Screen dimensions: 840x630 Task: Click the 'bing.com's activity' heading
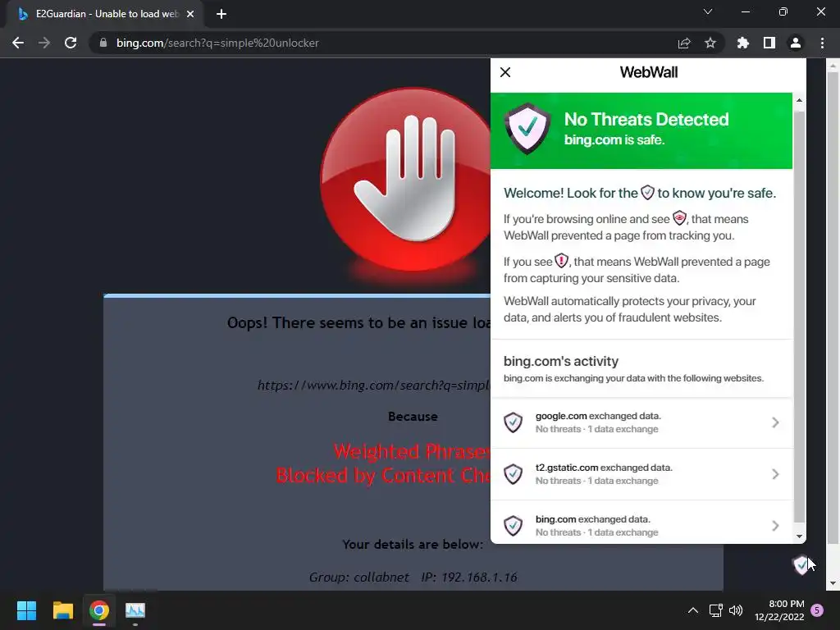pyautogui.click(x=561, y=361)
